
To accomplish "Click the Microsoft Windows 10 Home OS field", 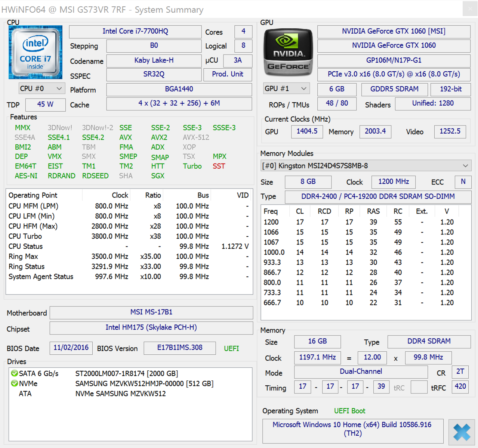I will 353,431.
